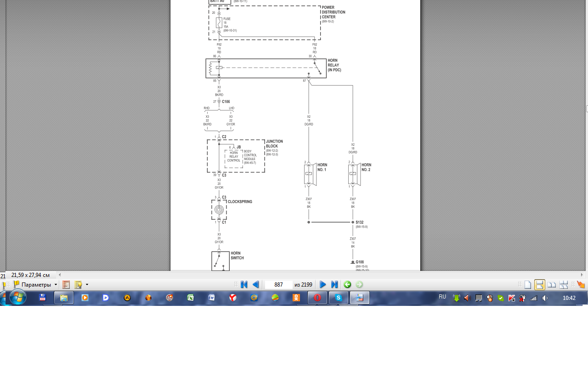The width and height of the screenshot is (588, 368).
Task: Click the S132 splice label
Action: point(359,222)
